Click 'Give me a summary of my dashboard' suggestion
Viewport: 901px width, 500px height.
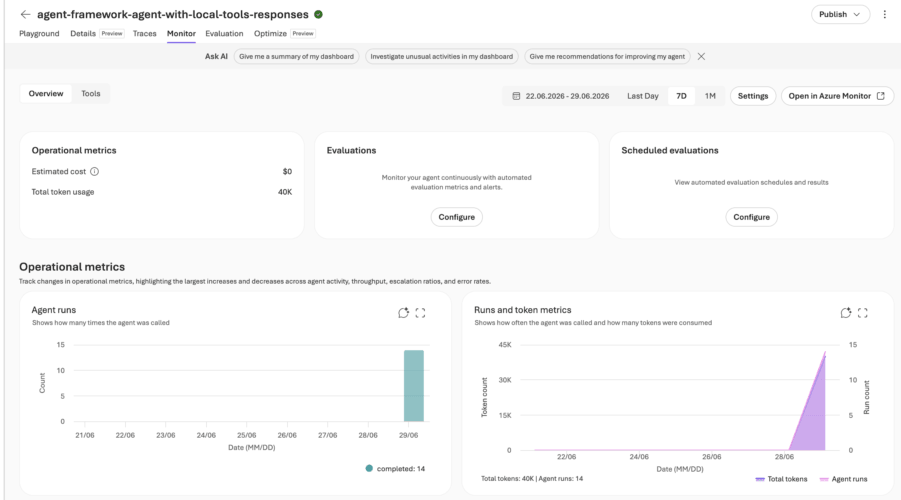[297, 56]
